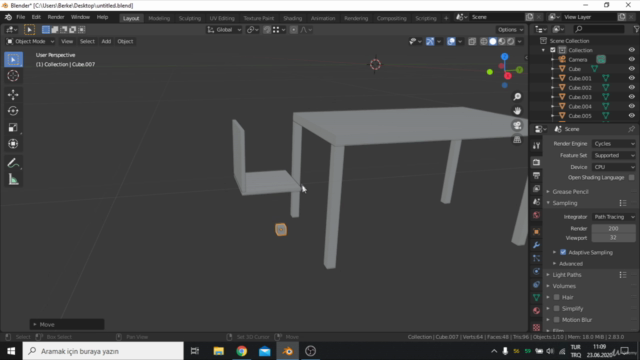Toggle viewport overlays
The width and height of the screenshot is (640, 360).
tap(451, 41)
